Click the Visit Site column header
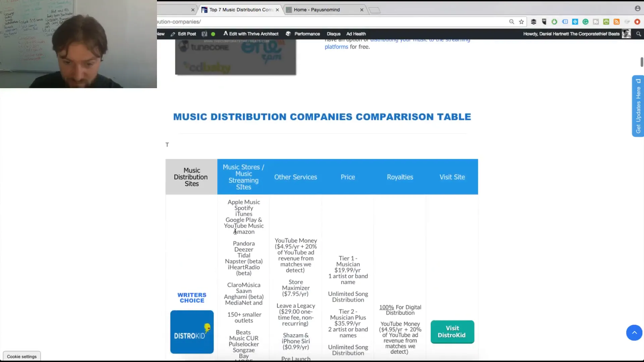Viewport: 644px width, 362px height. click(452, 177)
